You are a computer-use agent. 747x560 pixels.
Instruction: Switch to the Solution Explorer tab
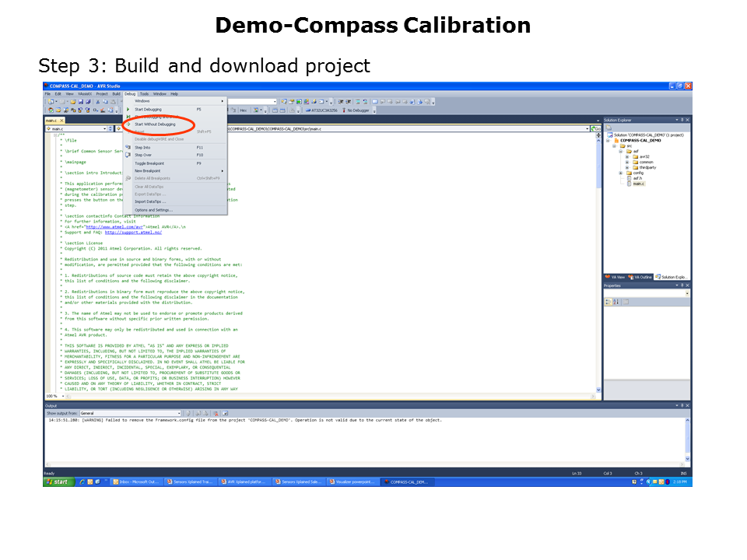point(671,277)
